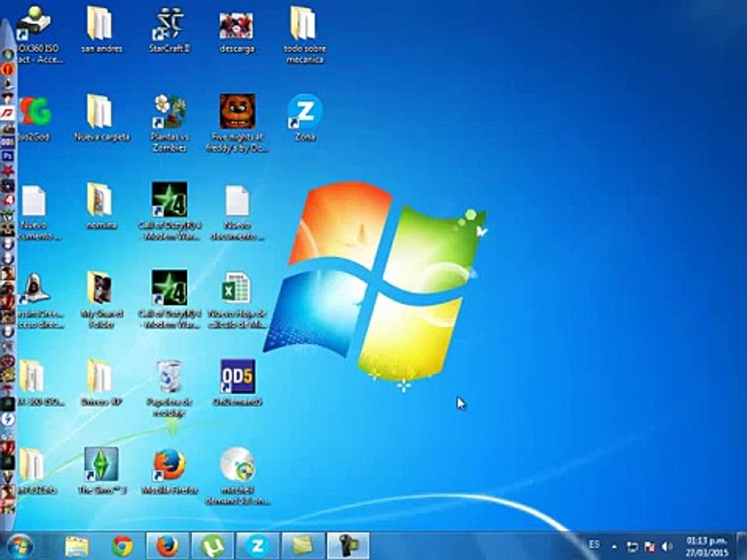Open the descarga image file

pyautogui.click(x=237, y=30)
